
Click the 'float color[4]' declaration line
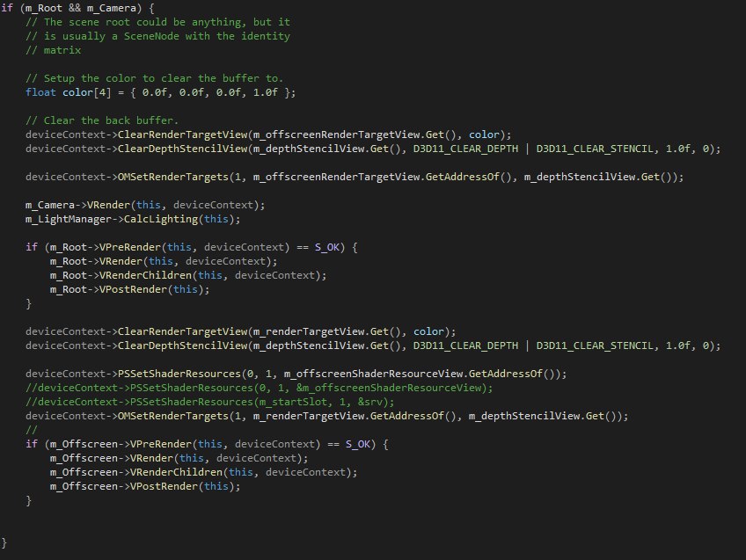161,92
